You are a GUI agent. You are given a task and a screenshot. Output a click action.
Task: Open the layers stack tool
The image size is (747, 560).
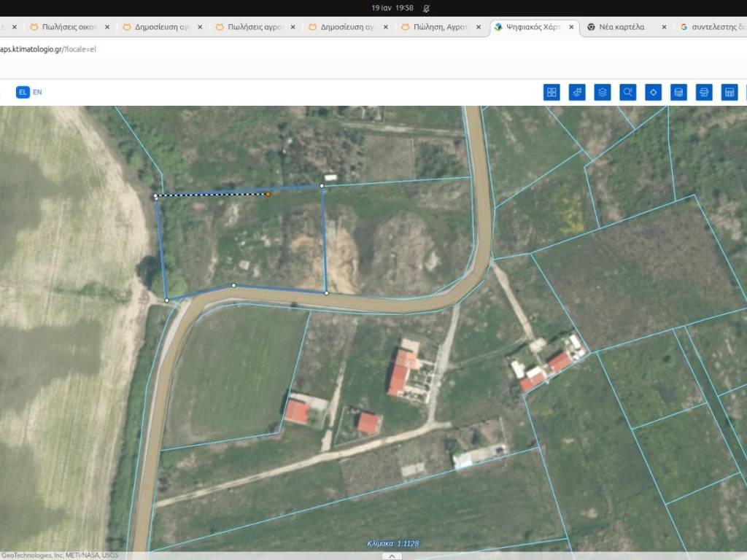(602, 93)
